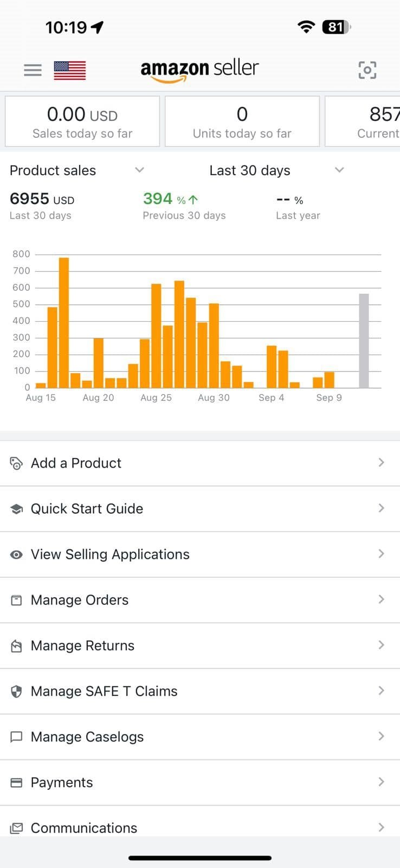
Task: Tap the US flag marketplace icon
Action: (x=70, y=70)
